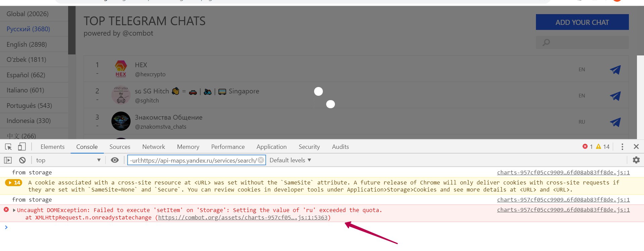This screenshot has height=251, width=644.
Task: Create live expression with the eye icon
Action: click(115, 160)
